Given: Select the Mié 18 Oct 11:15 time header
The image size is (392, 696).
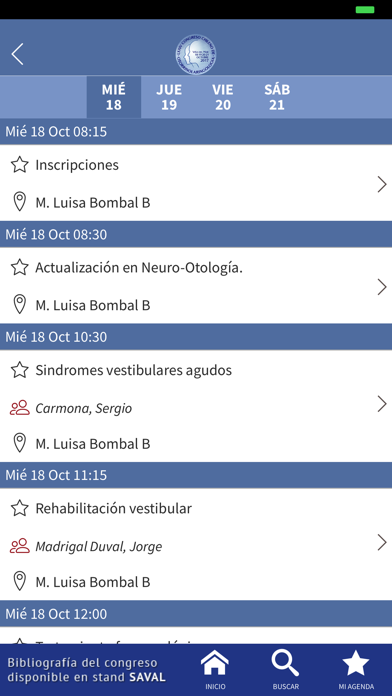Looking at the screenshot, I should (196, 475).
